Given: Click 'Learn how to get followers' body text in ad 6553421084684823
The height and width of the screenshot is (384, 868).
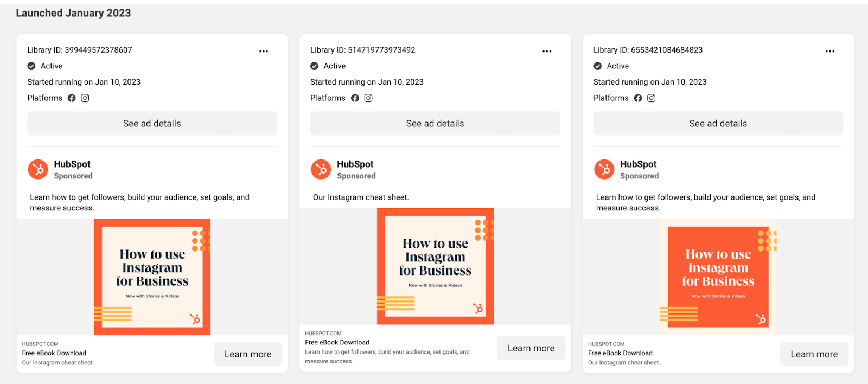Looking at the screenshot, I should point(706,203).
